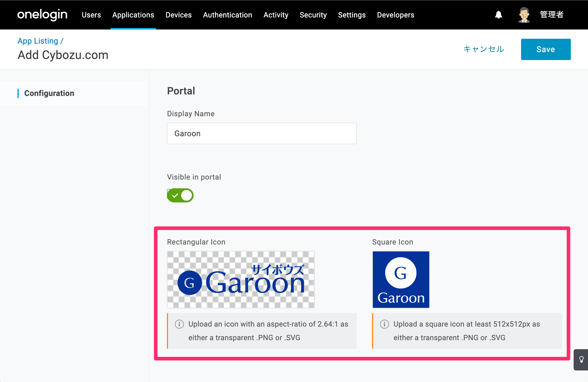Open the Applications menu
The height and width of the screenshot is (382, 588).
[x=133, y=15]
